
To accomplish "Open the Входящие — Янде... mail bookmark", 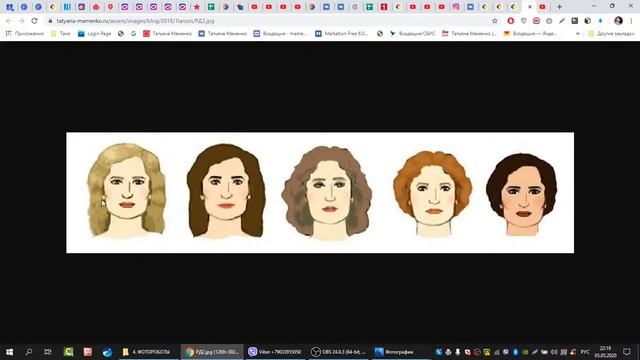I will coord(530,33).
